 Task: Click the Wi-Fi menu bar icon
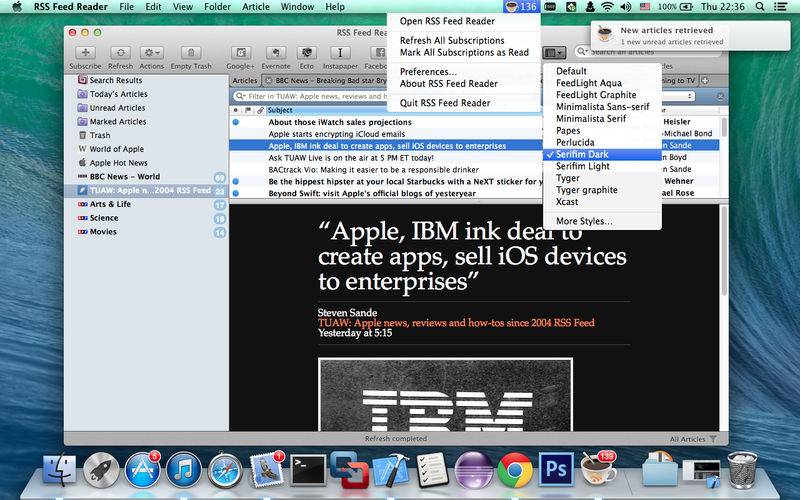607,7
